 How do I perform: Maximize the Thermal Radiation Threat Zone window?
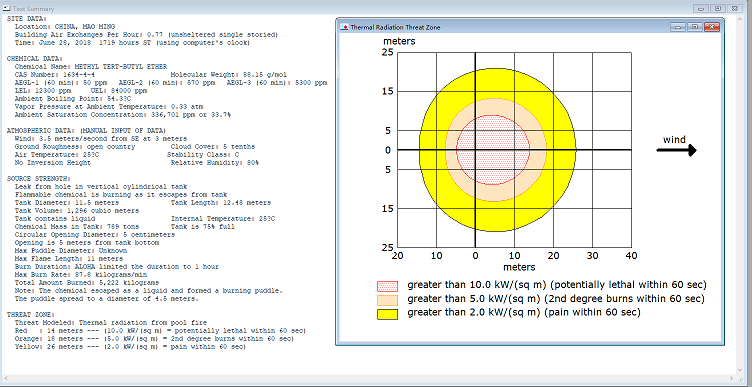click(694, 27)
